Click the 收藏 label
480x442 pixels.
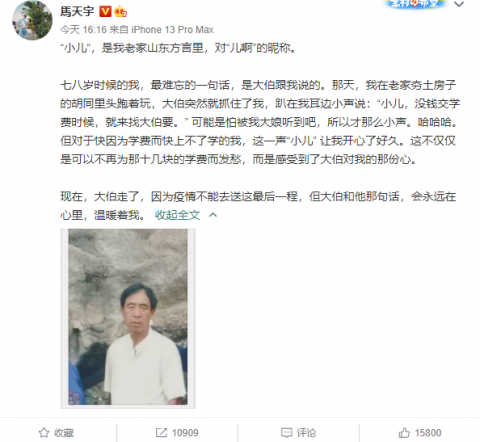click(x=64, y=433)
